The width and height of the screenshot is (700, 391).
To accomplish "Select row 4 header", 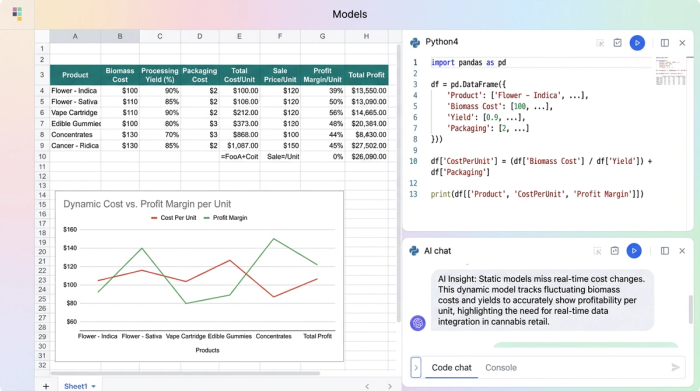I will [x=42, y=91].
